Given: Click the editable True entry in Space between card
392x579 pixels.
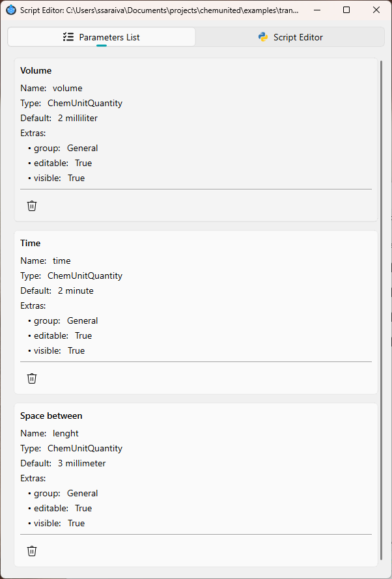Looking at the screenshot, I should (x=60, y=508).
